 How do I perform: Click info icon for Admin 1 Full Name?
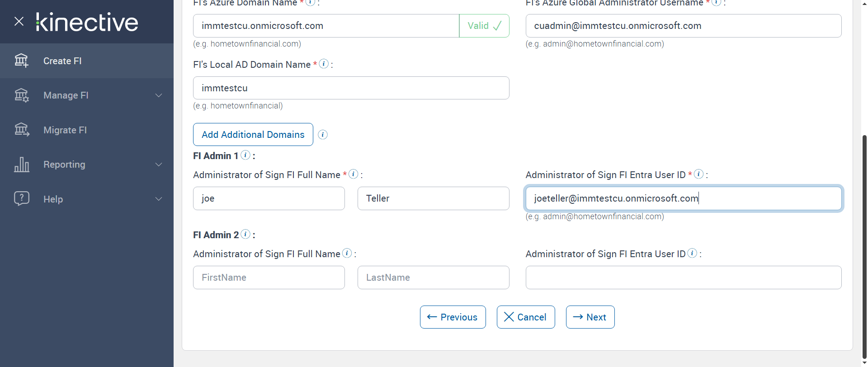tap(354, 174)
